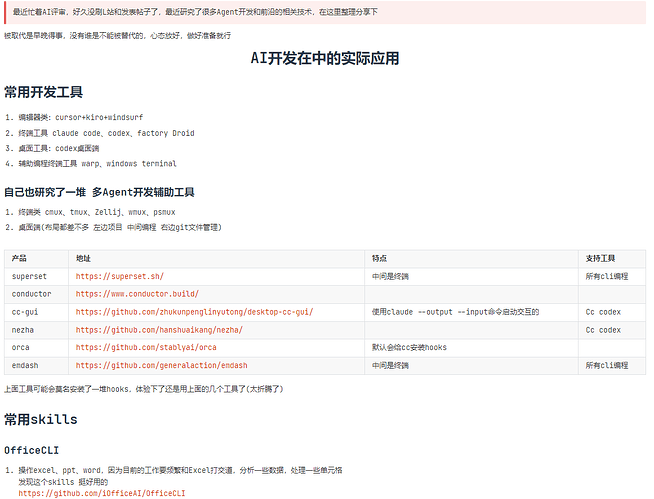This screenshot has height=499, width=654.
Task: Click the codex桌面端 list item
Action: tap(59, 148)
